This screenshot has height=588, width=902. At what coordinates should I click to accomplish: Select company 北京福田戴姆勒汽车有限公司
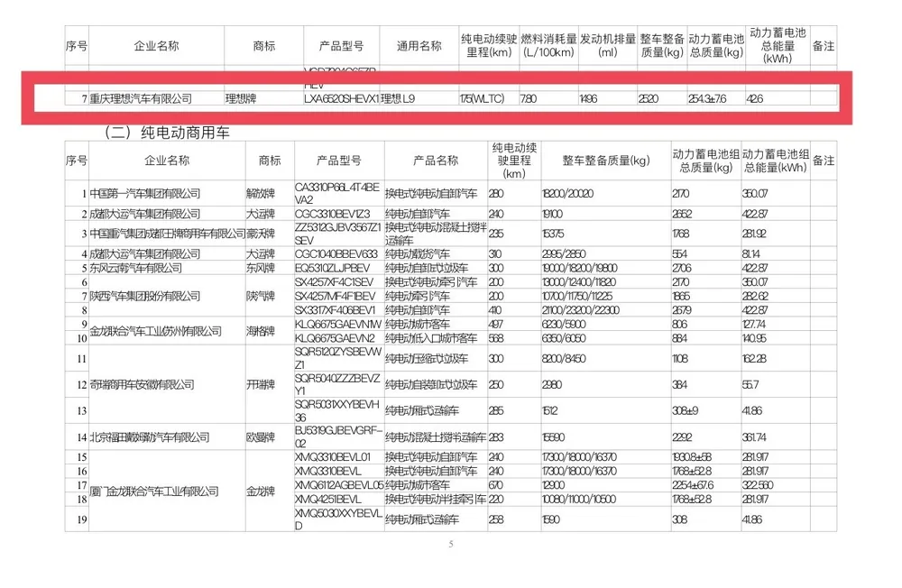[x=150, y=437]
